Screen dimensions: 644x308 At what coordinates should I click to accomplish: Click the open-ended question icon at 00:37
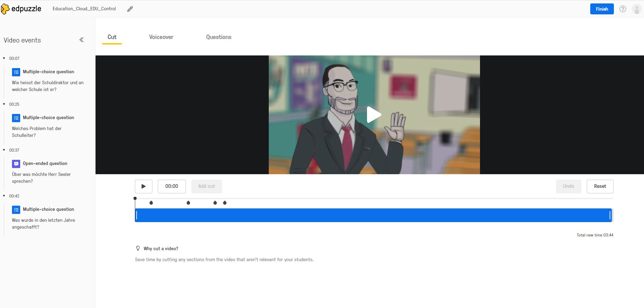tap(16, 164)
